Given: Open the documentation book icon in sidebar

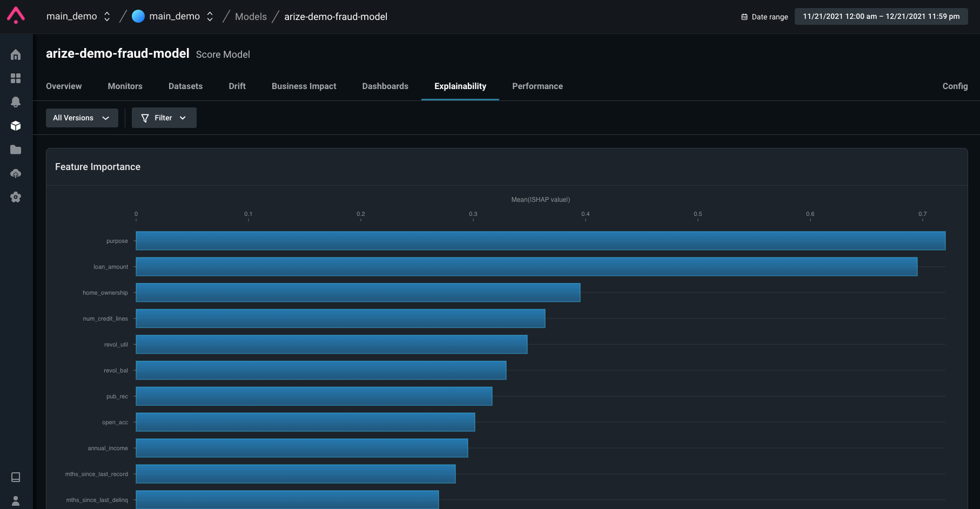Looking at the screenshot, I should click(16, 477).
